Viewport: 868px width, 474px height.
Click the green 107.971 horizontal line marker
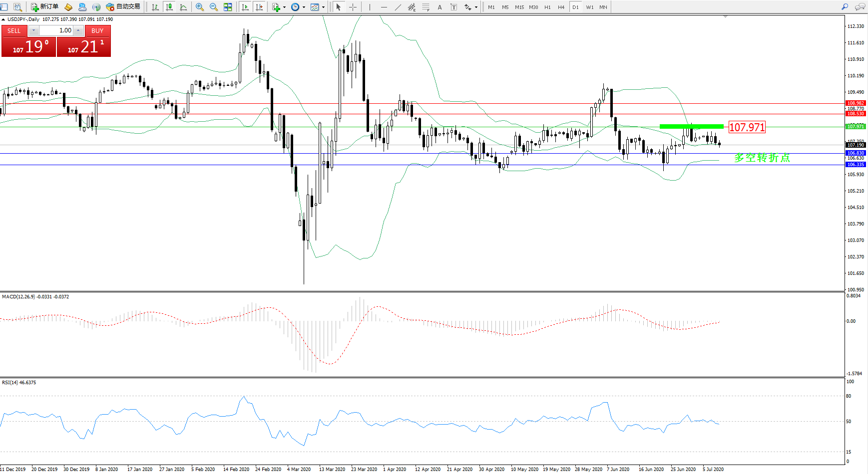(691, 127)
